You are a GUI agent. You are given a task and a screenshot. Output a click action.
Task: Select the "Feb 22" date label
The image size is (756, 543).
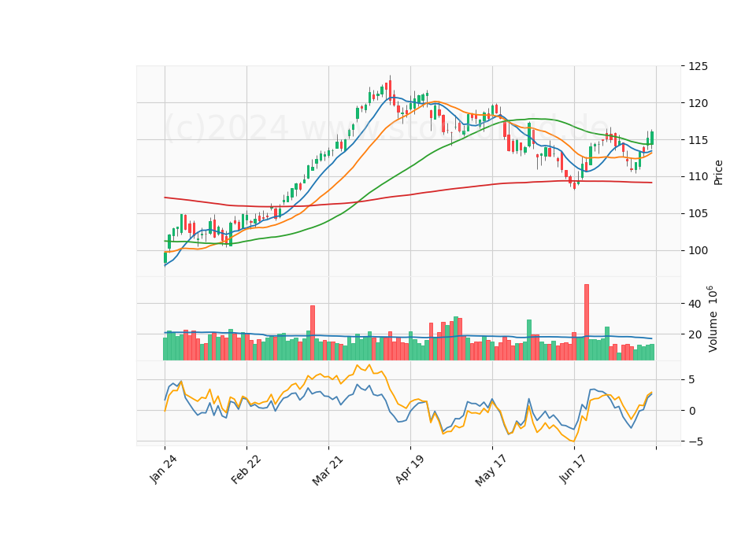click(x=246, y=470)
